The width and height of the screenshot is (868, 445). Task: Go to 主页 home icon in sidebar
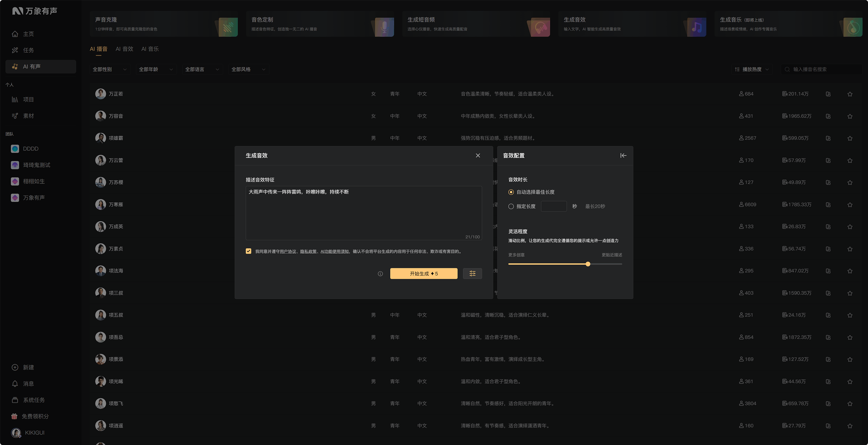pos(15,34)
